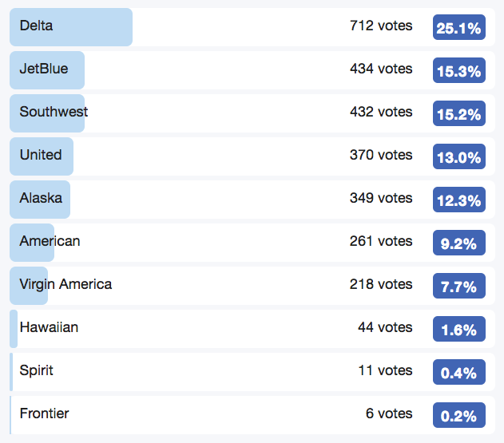Pick the American poll option
The image size is (504, 443).
pyautogui.click(x=252, y=243)
